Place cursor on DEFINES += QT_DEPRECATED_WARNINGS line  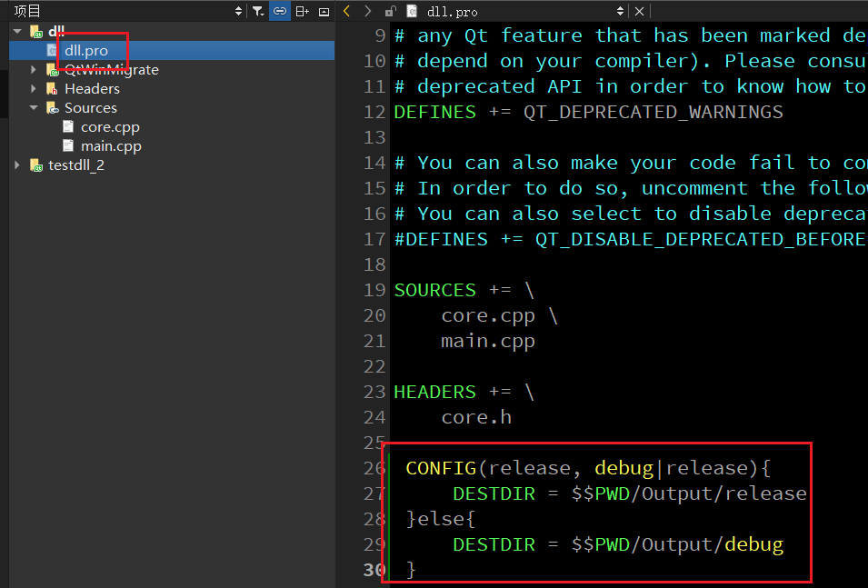click(x=588, y=113)
